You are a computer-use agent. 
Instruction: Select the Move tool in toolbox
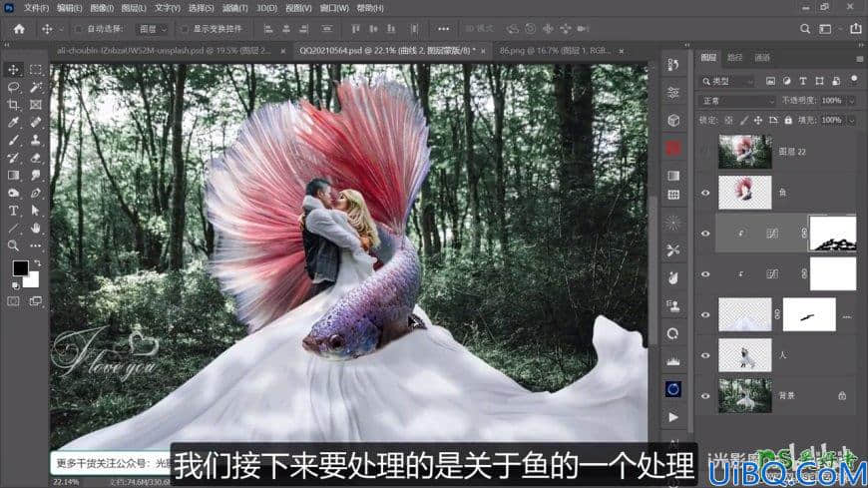(x=13, y=70)
